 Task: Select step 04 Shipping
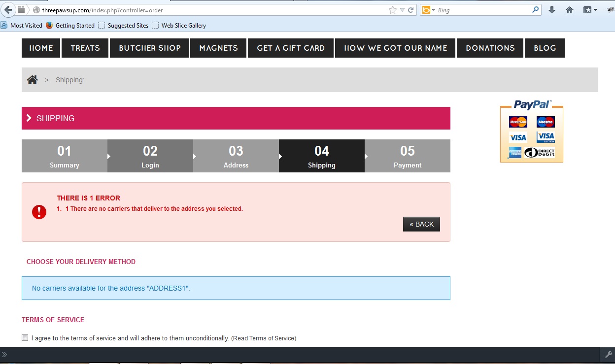[x=322, y=156]
